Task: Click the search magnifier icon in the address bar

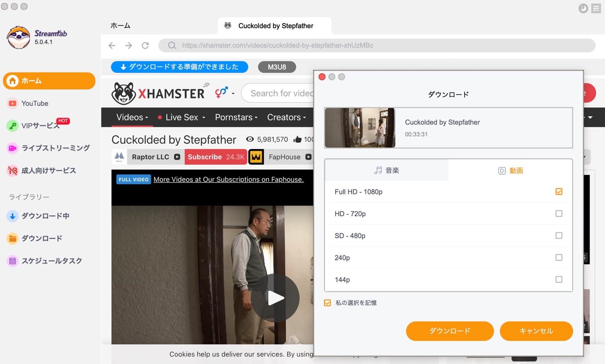Action: (x=172, y=45)
